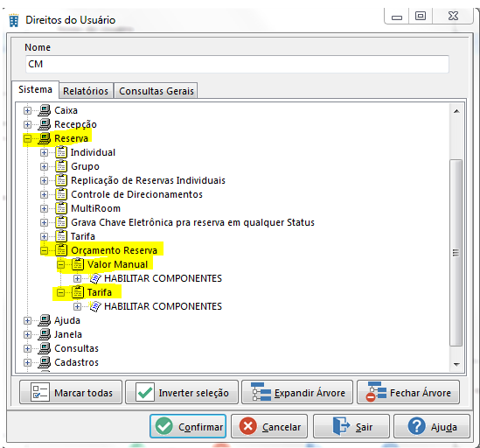Select the clipboard icon next to Individual
Screen dimensions: 480x448
tap(61, 152)
